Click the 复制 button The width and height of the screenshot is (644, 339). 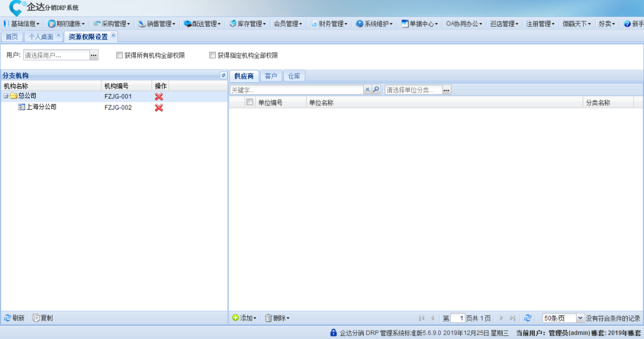[43, 318]
